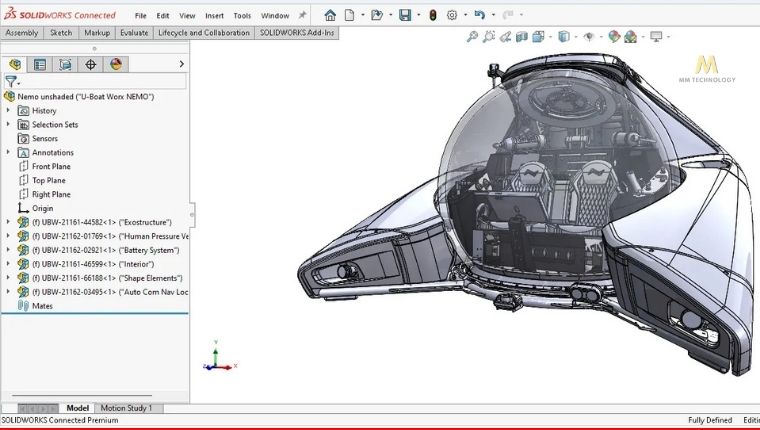Click the Zoom to Fit magnifier icon
Image resolution: width=760 pixels, height=430 pixels.
tap(472, 37)
